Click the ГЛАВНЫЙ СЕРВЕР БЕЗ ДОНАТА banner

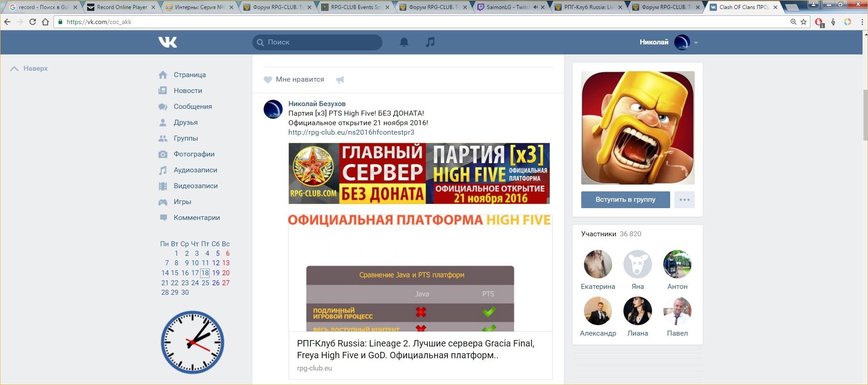click(x=419, y=174)
